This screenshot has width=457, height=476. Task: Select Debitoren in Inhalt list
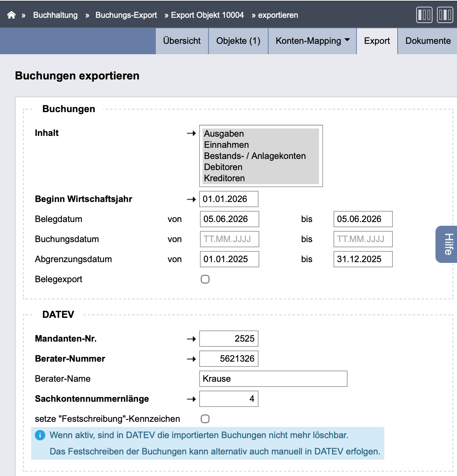261,167
